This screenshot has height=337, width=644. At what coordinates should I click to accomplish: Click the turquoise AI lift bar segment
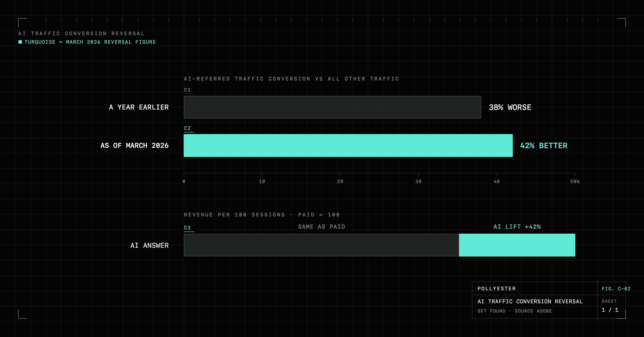(517, 245)
